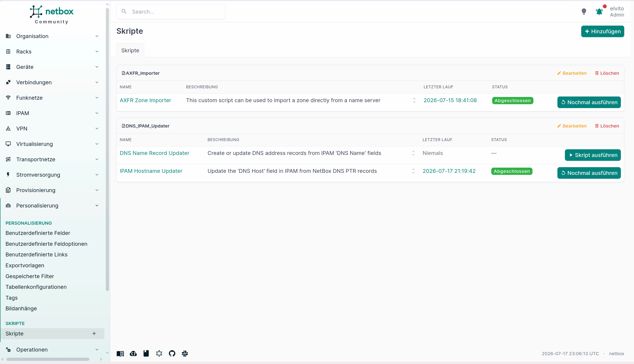The height and width of the screenshot is (364, 634).
Task: Click the Stromversorgung lightning icon
Action: [8, 175]
